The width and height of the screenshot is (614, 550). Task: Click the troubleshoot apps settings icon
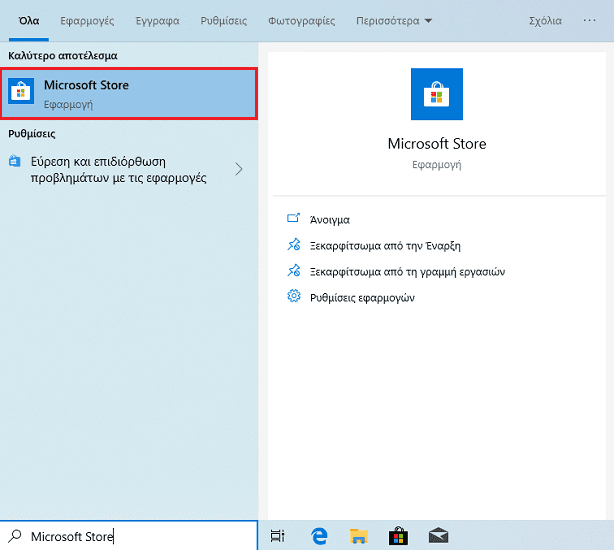click(15, 161)
